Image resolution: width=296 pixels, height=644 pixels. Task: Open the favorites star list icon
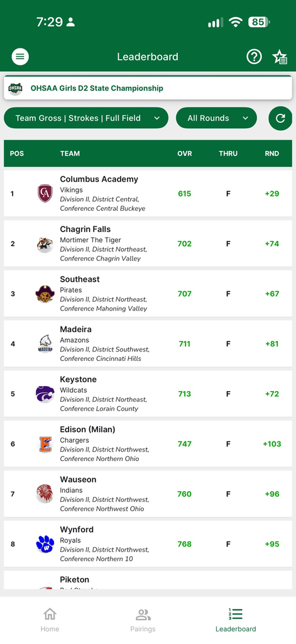280,57
